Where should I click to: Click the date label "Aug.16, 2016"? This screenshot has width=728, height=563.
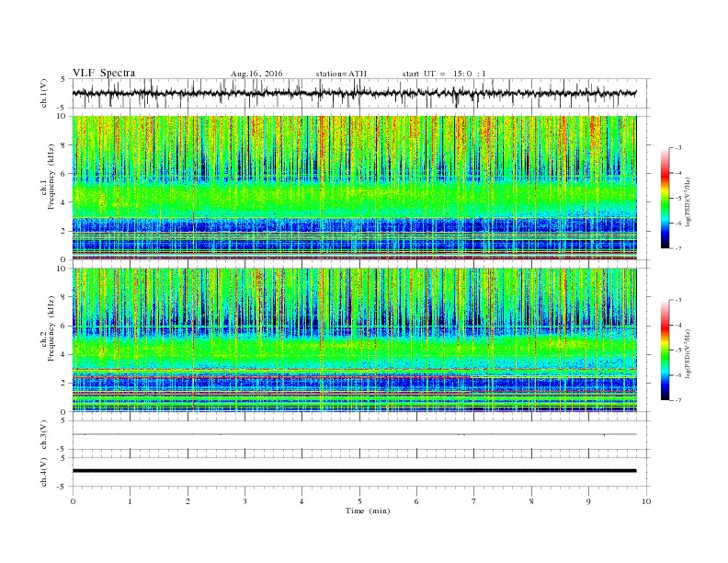coord(256,74)
